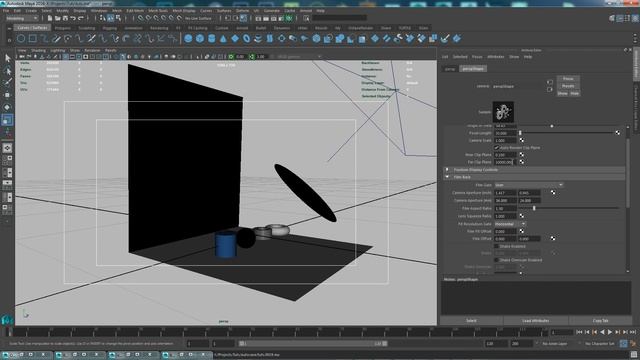Toggle Auto Render Clip Plane checkbox
This screenshot has height=360, width=640.
click(497, 147)
